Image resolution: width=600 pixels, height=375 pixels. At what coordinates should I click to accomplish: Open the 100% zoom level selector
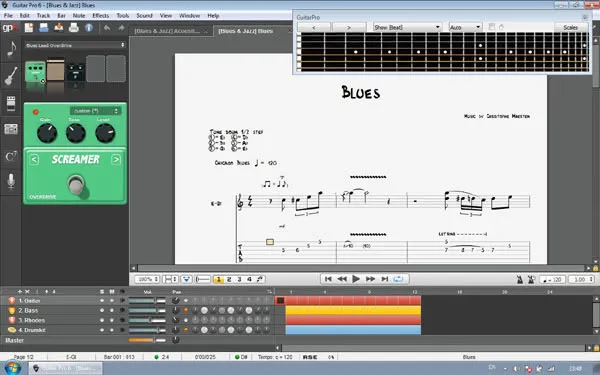point(147,279)
